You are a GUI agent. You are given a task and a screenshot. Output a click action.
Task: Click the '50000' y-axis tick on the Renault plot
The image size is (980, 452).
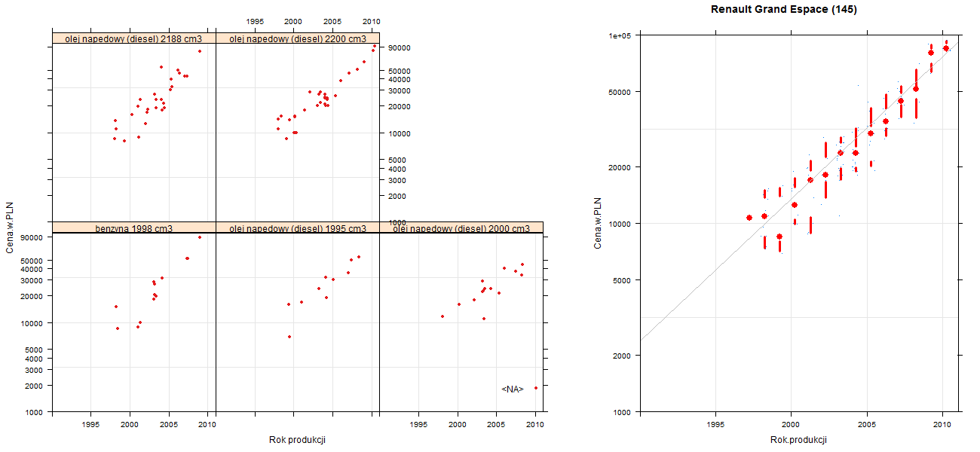(x=621, y=92)
